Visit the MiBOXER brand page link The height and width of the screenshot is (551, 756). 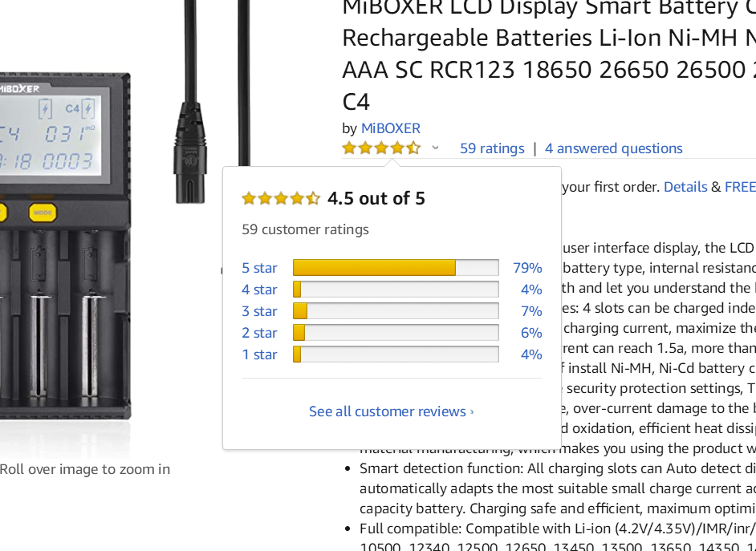click(390, 128)
